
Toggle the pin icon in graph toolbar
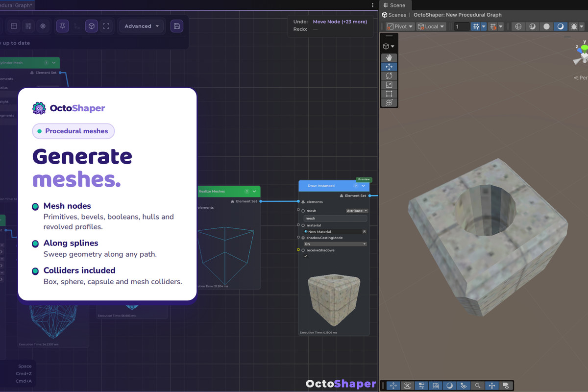click(62, 26)
